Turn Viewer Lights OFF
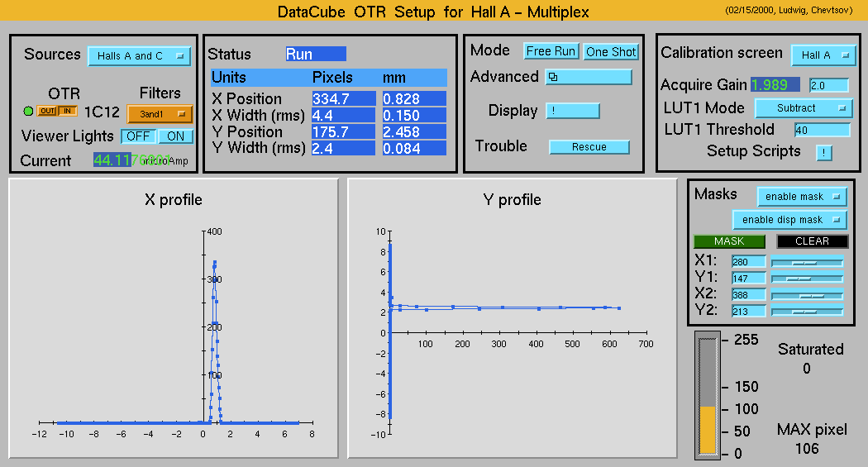The height and width of the screenshot is (467, 868). [x=138, y=136]
